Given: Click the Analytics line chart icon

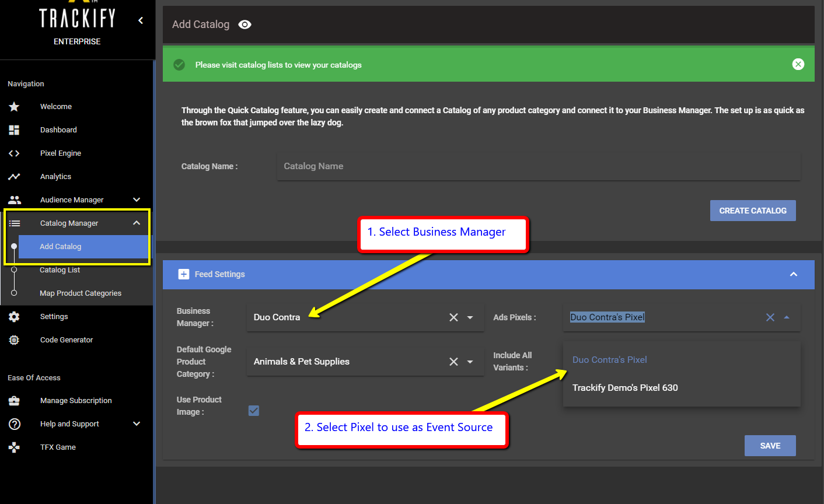Looking at the screenshot, I should tap(14, 177).
